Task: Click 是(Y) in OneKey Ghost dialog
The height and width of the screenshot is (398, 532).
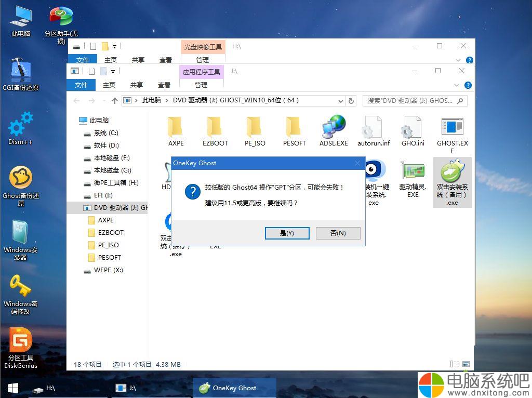Action: 287,233
